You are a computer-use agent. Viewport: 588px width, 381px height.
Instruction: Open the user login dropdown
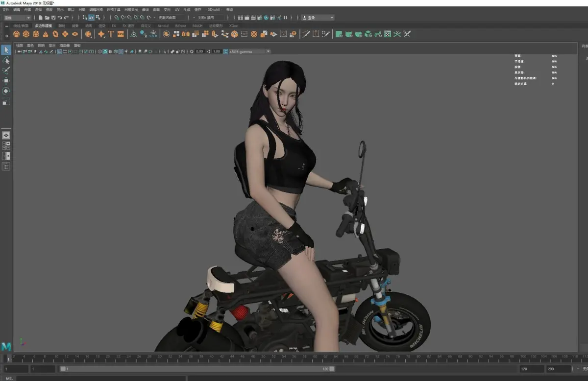click(x=318, y=18)
